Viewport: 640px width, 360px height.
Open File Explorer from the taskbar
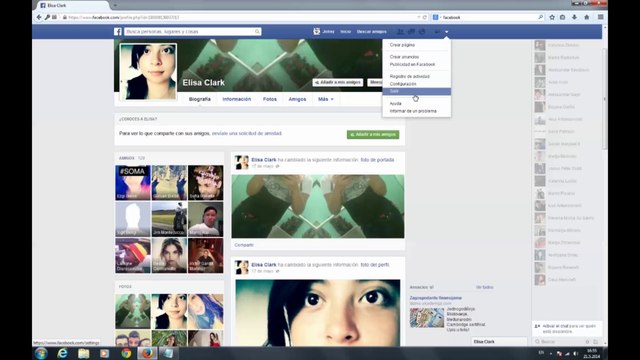pos(84,353)
